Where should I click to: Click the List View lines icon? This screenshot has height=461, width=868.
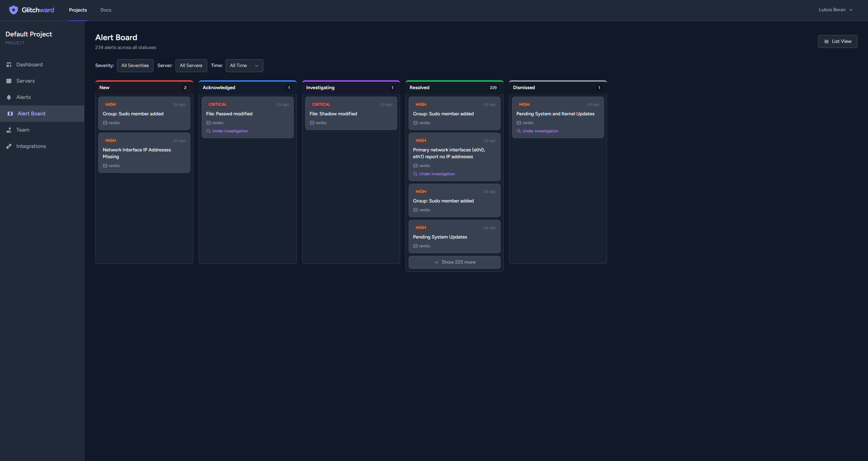[826, 42]
